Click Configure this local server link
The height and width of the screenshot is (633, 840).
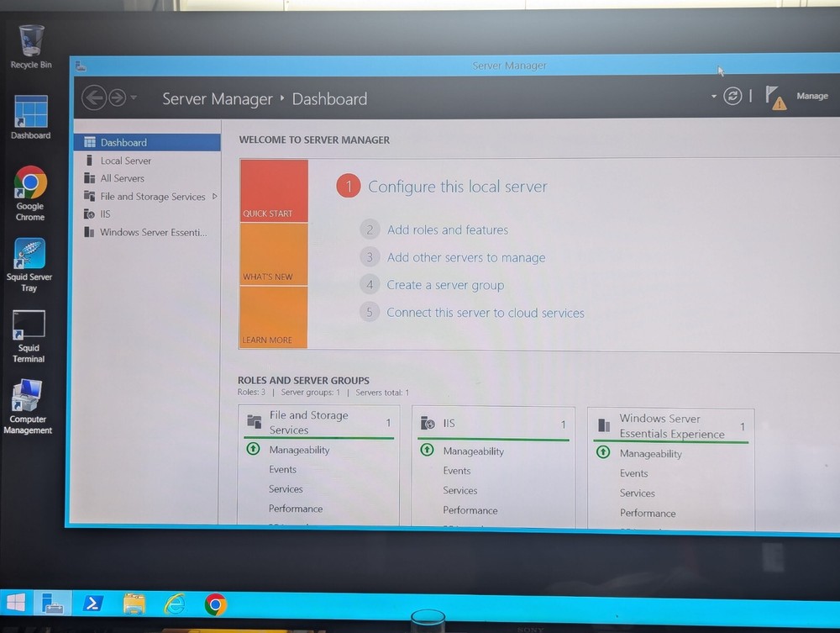[x=457, y=187]
